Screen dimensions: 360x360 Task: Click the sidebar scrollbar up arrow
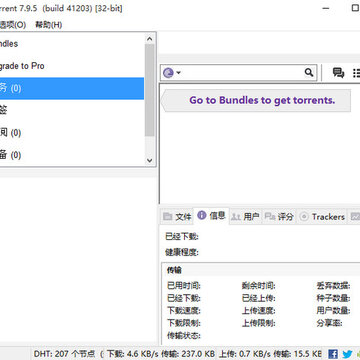coord(150,39)
